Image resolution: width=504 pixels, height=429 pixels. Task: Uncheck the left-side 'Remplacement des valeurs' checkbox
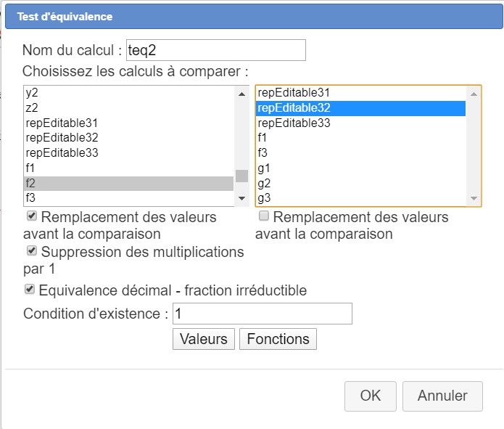32,216
